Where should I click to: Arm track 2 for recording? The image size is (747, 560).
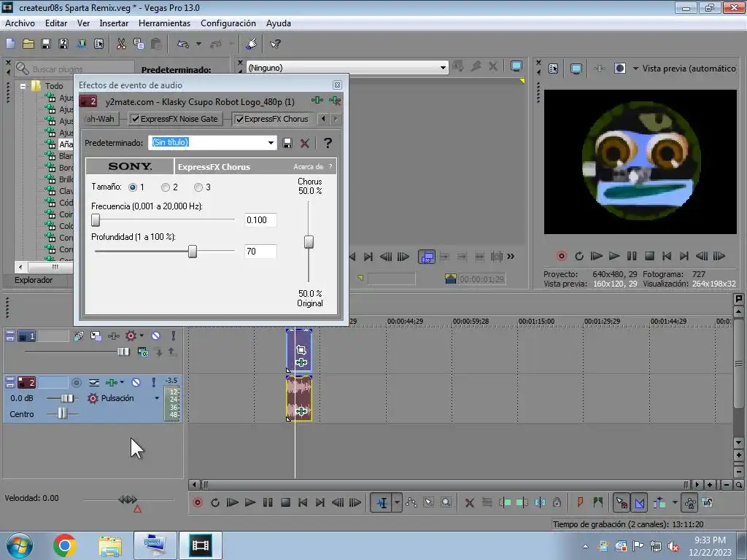click(76, 382)
